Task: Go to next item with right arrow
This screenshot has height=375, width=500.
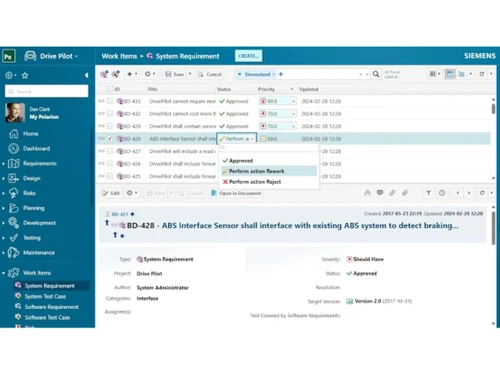Action: (469, 193)
